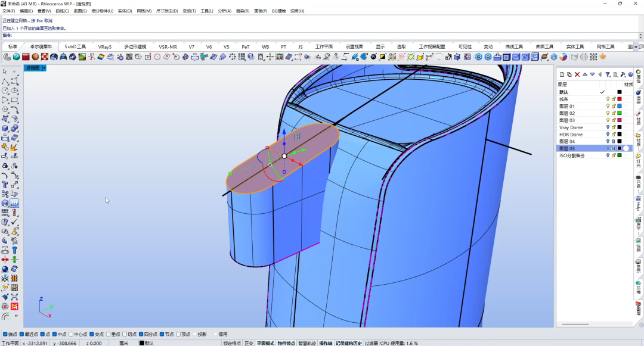644x346 pixels.
Task: Click the checkmark icon in left toolbar
Action: 14,222
